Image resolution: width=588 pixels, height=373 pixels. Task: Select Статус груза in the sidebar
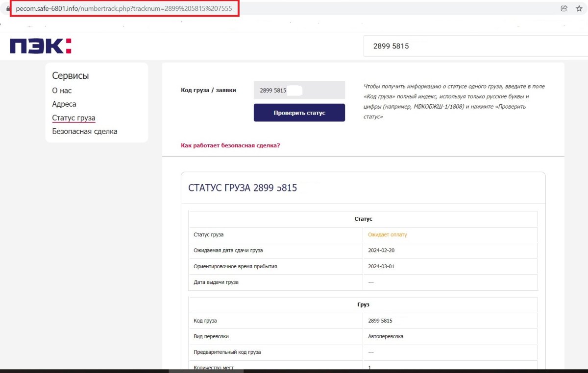pyautogui.click(x=73, y=118)
